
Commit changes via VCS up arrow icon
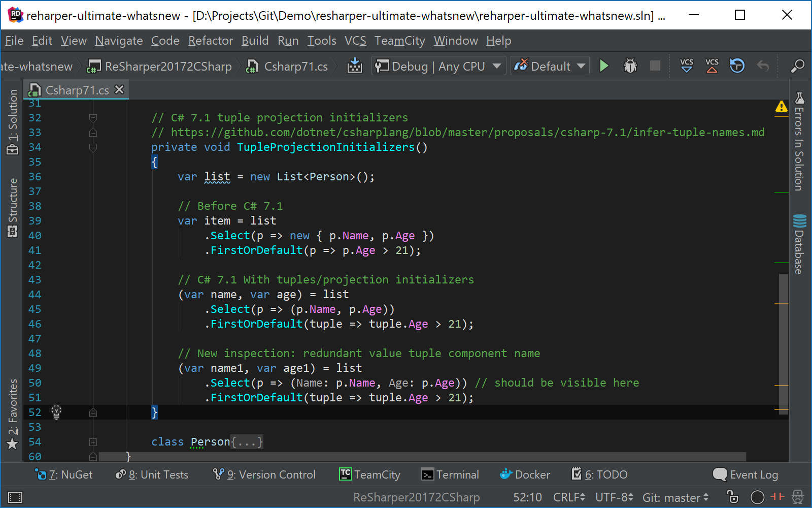tap(712, 66)
